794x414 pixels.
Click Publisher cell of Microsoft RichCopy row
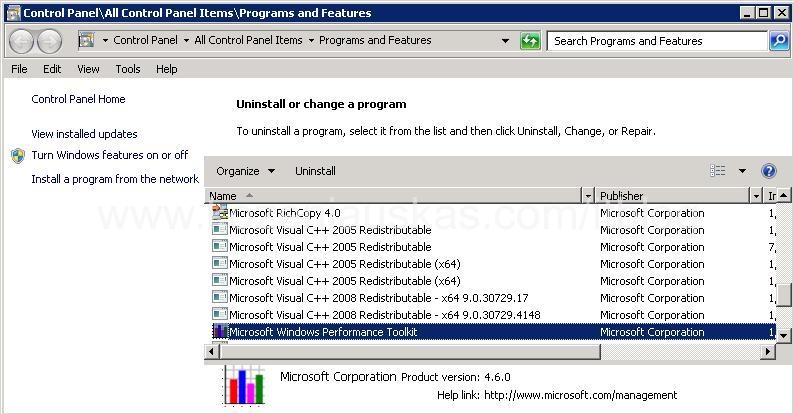tap(652, 213)
